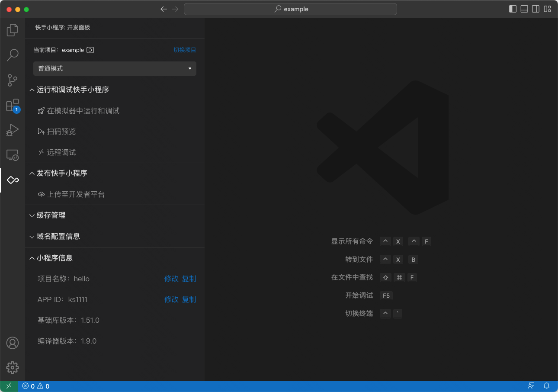Open the Source Control view icon
The width and height of the screenshot is (558, 392).
[x=13, y=80]
